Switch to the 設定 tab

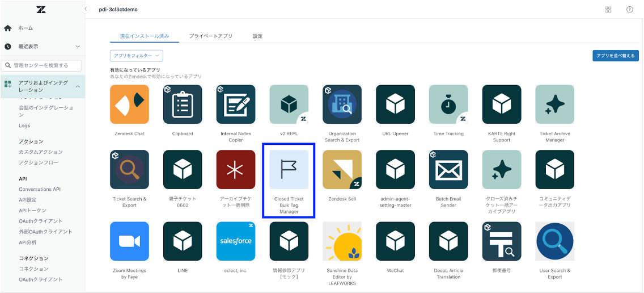click(x=257, y=36)
